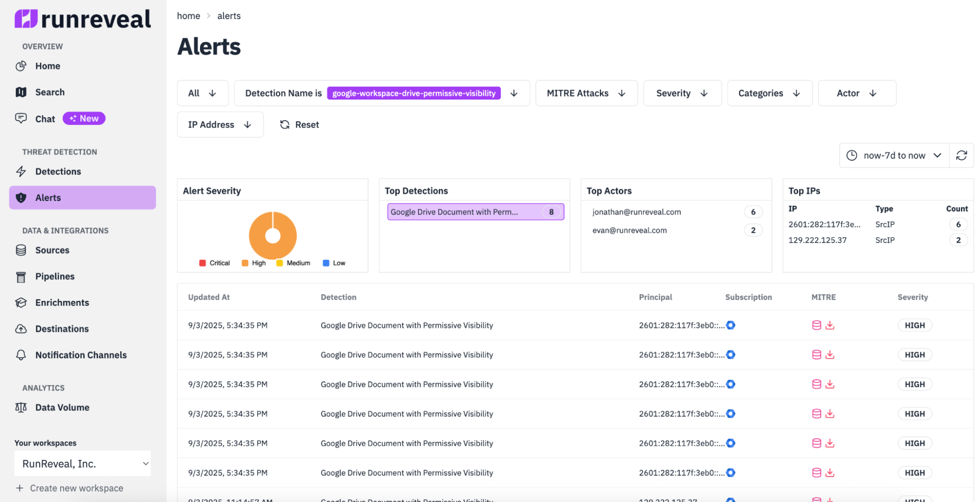
Task: Click the download icon in third alert row
Action: point(829,384)
